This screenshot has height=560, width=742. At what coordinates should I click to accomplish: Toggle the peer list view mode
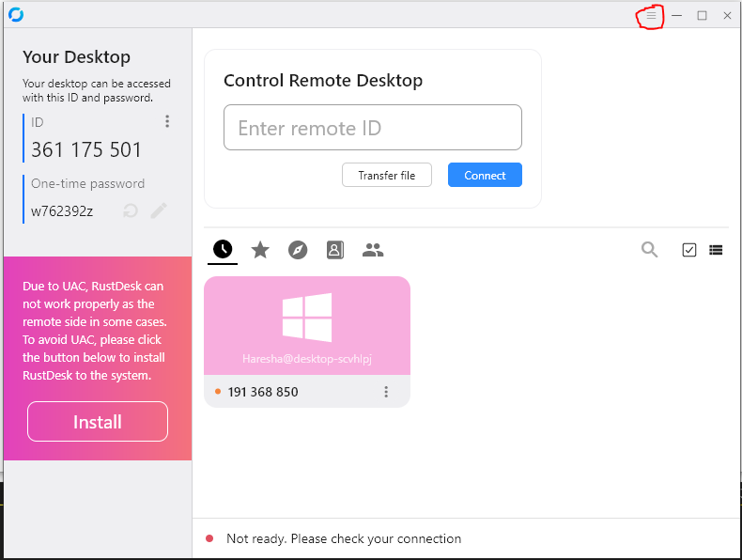pyautogui.click(x=716, y=250)
